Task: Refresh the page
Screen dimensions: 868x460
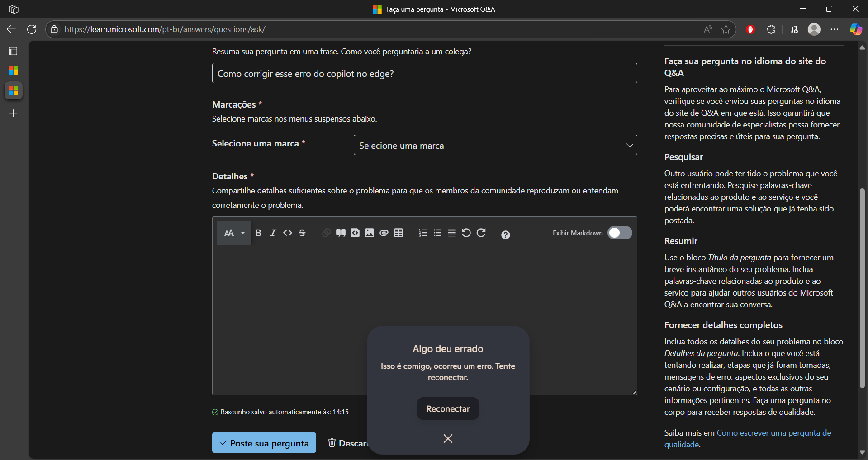Action: [x=32, y=29]
